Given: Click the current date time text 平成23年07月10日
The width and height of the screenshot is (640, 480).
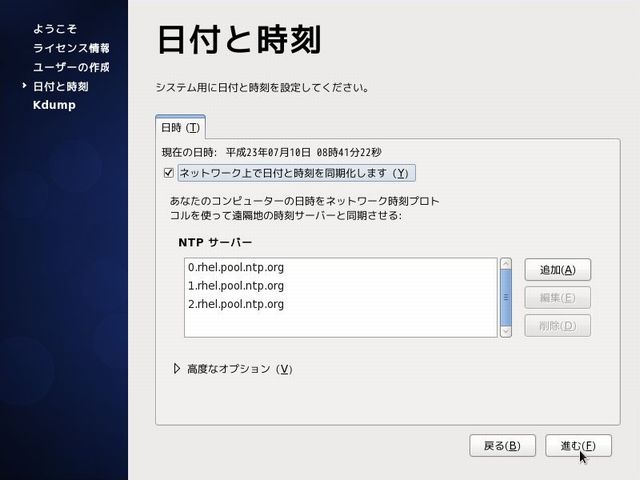Looking at the screenshot, I should [268, 153].
